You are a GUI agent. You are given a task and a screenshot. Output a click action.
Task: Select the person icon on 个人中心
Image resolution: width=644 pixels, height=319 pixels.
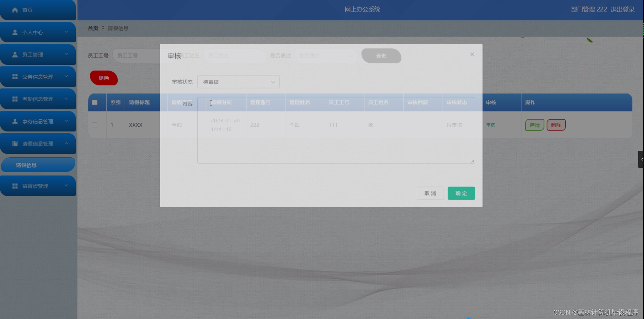14,32
